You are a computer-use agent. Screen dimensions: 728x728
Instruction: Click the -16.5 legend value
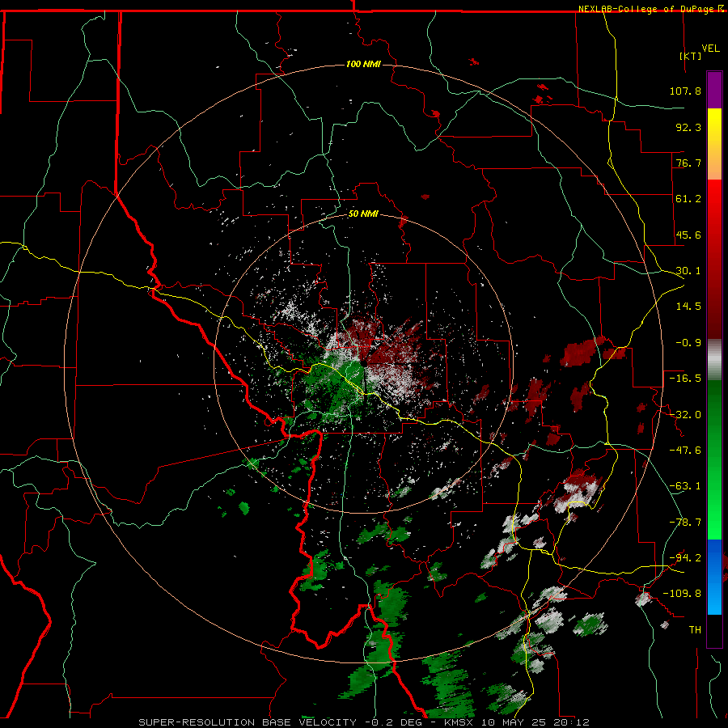click(x=685, y=379)
